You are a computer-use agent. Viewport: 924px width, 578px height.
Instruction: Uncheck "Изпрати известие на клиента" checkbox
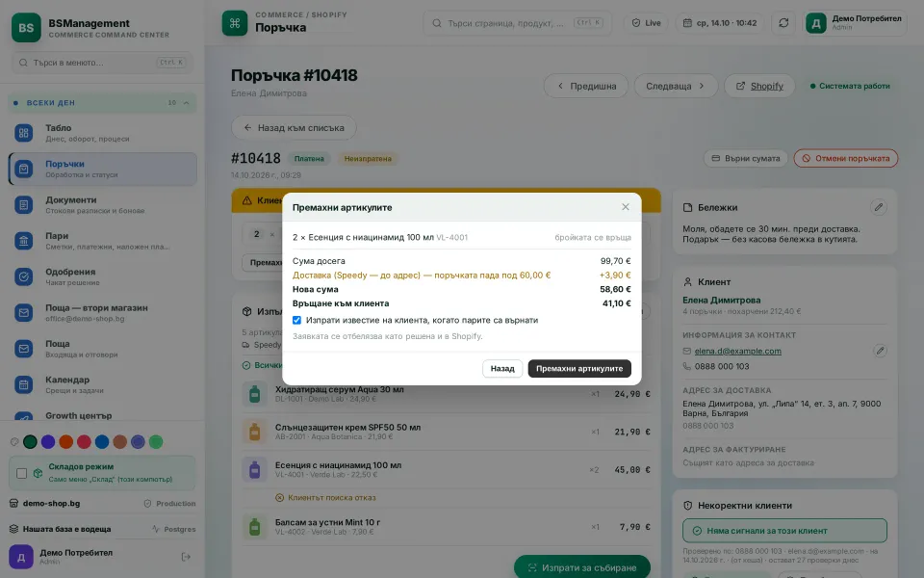(x=297, y=320)
